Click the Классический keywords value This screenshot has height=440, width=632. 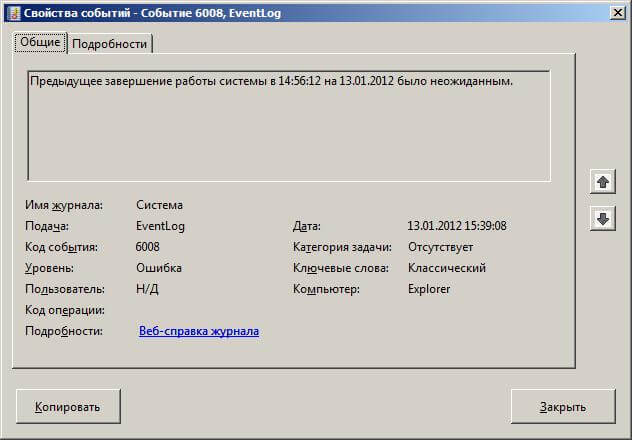click(x=447, y=268)
